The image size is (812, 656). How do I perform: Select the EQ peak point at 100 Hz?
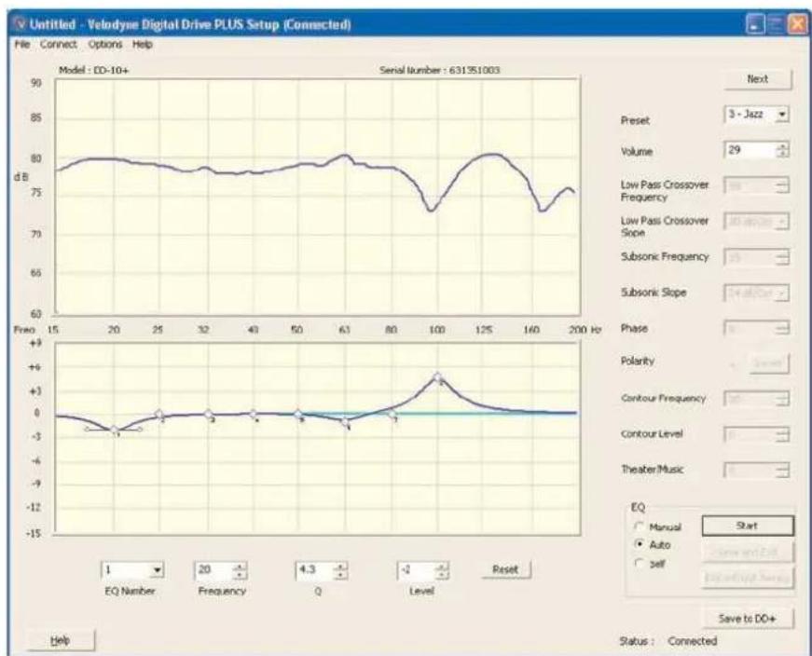438,376
